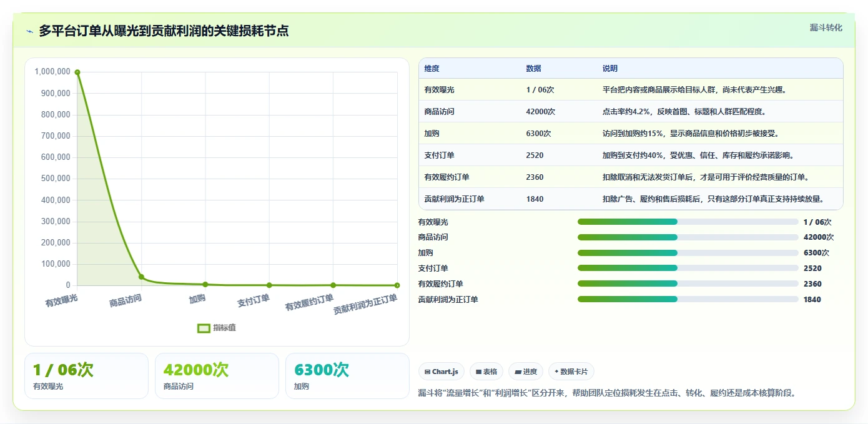Click the 商品访问 progress bar
This screenshot has width=868, height=424.
tap(688, 237)
